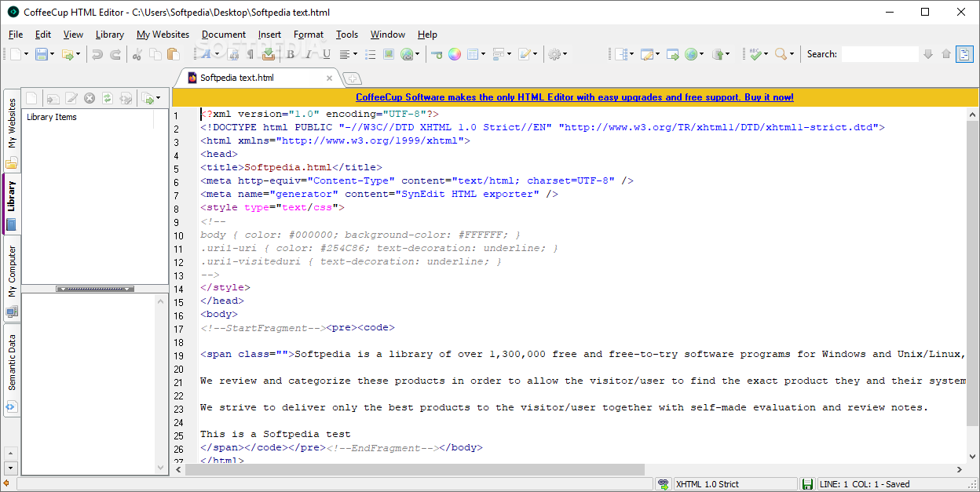980x492 pixels.
Task: Click the CoffeeCup Buy it now banner link
Action: (575, 97)
